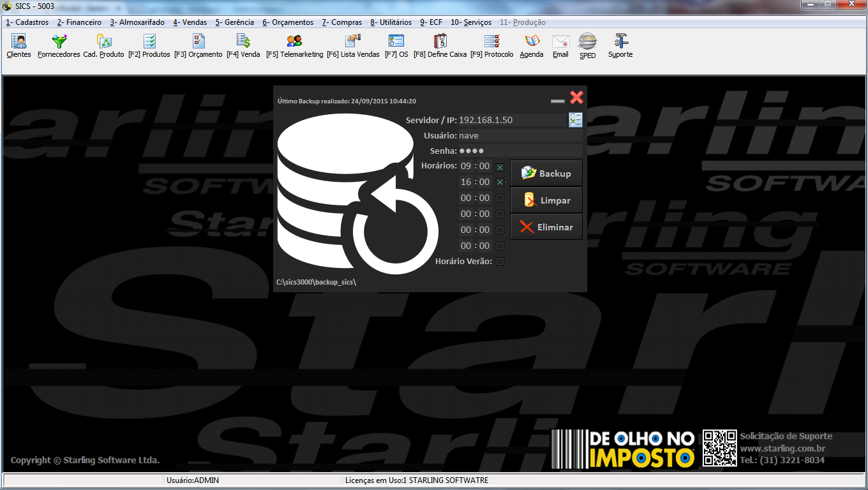The image size is (868, 490).
Task: Launch [F3] Orçamento toolbar icon
Action: pos(198,46)
